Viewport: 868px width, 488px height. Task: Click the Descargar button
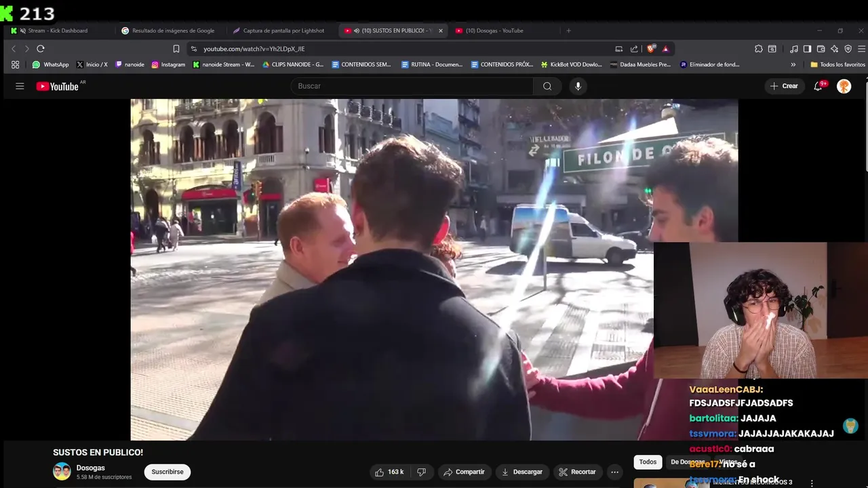521,472
